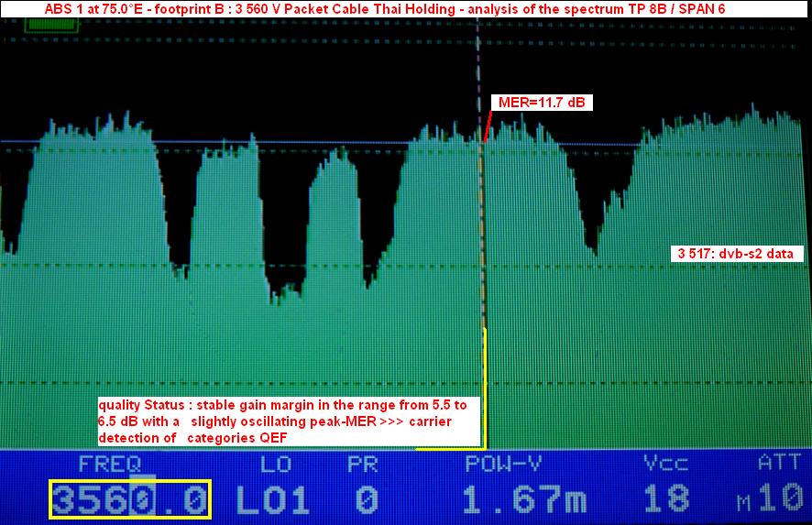Click the Vcc column label
The width and height of the screenshot is (812, 525).
(x=665, y=463)
